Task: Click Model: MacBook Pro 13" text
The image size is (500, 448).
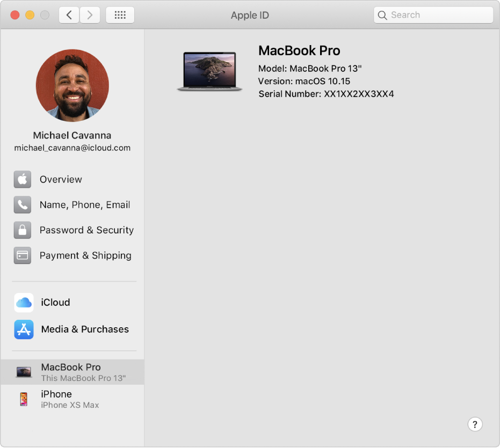Action: point(310,69)
